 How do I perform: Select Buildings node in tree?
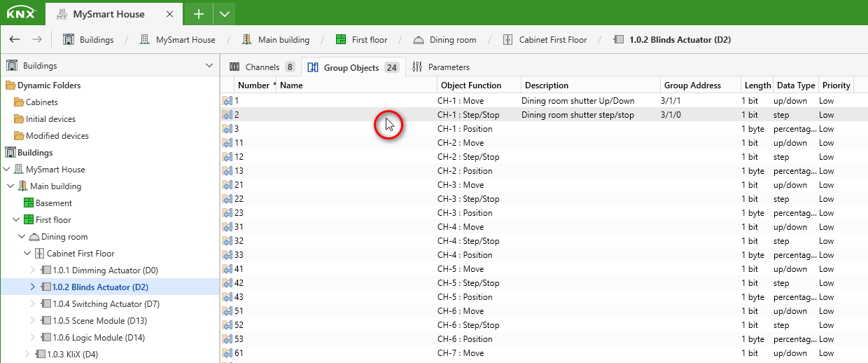click(x=29, y=153)
